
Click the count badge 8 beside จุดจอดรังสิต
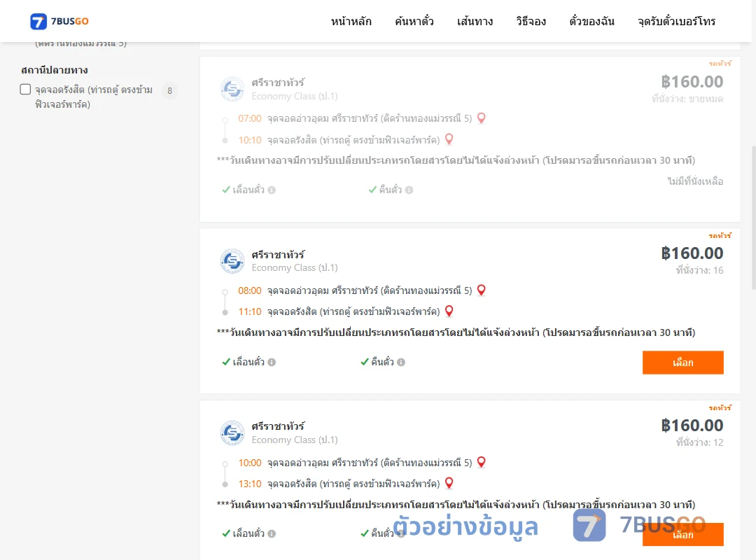(x=169, y=91)
